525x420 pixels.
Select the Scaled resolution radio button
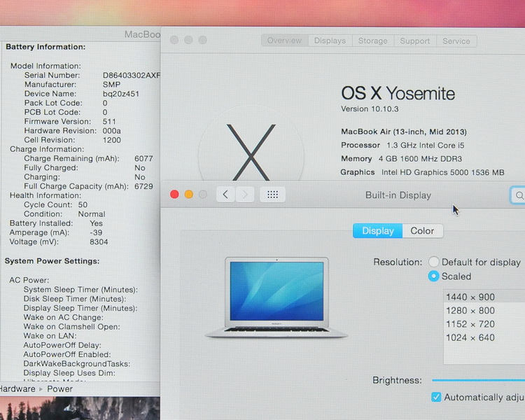pos(433,276)
